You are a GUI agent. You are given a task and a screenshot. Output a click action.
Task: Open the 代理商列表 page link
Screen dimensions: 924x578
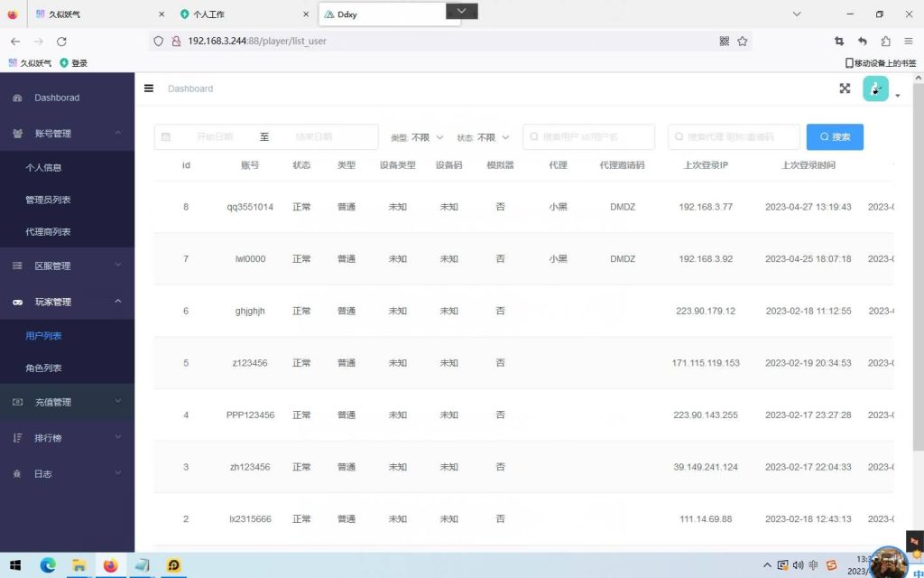56,231
